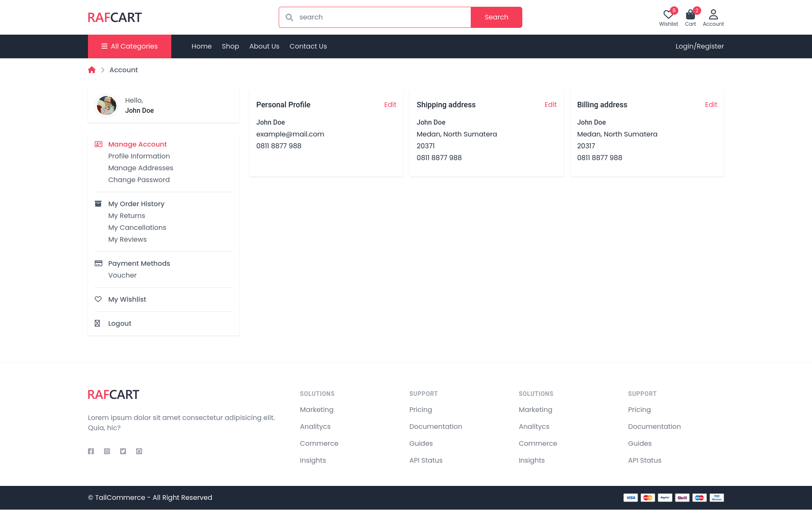Open the GitHub social icon in footer
This screenshot has height=510, width=812.
click(139, 451)
